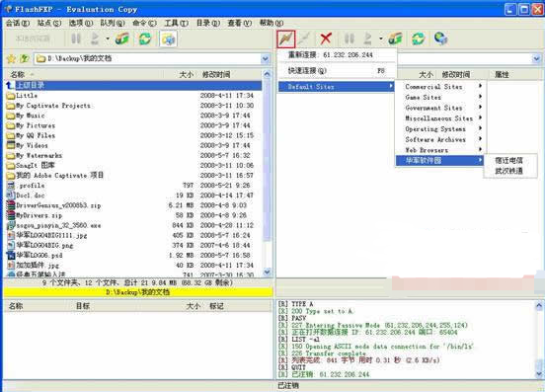Expand the Game Sites submenu
The height and width of the screenshot is (392, 545).
click(440, 98)
